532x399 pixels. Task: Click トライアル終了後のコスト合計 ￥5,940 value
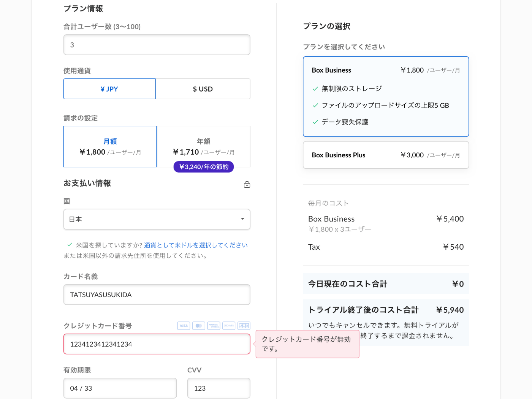point(450,310)
